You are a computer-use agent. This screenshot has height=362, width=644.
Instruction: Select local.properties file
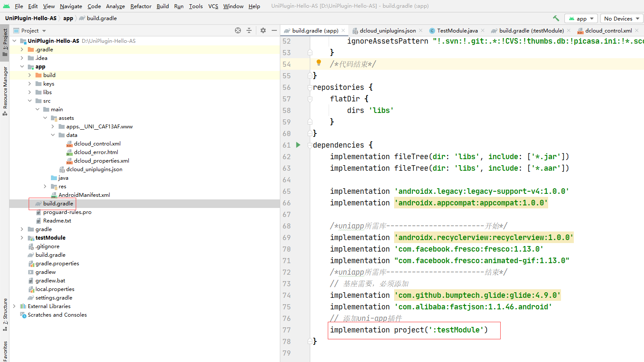[x=55, y=289]
